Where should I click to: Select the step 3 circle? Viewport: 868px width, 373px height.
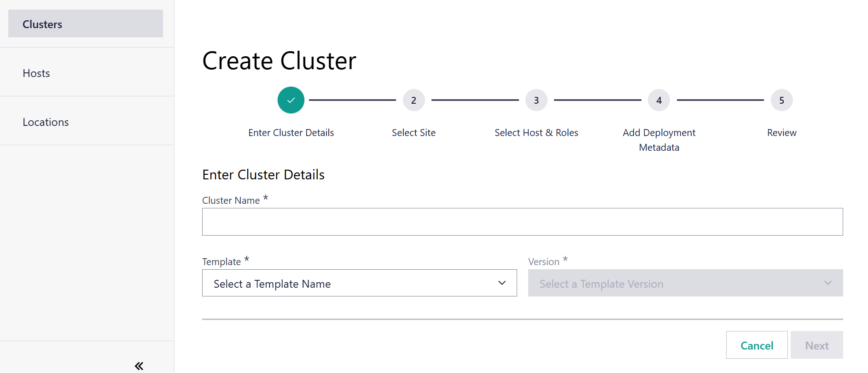click(x=536, y=100)
